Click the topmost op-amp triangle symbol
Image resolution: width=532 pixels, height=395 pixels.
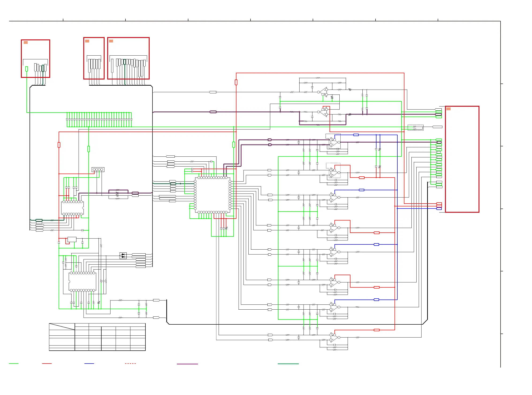click(324, 92)
